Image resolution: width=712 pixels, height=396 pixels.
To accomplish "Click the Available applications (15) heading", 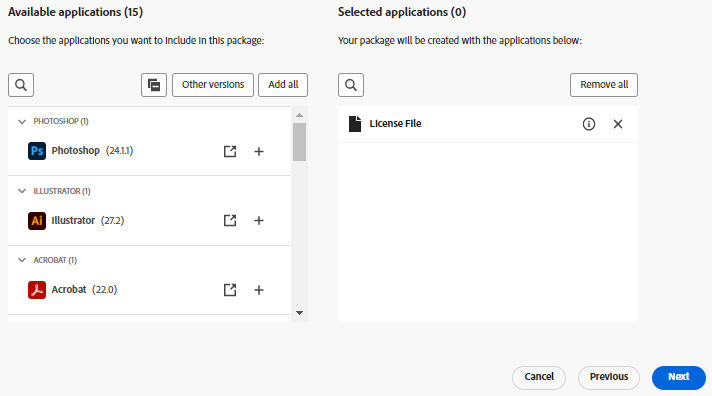I will (x=75, y=12).
